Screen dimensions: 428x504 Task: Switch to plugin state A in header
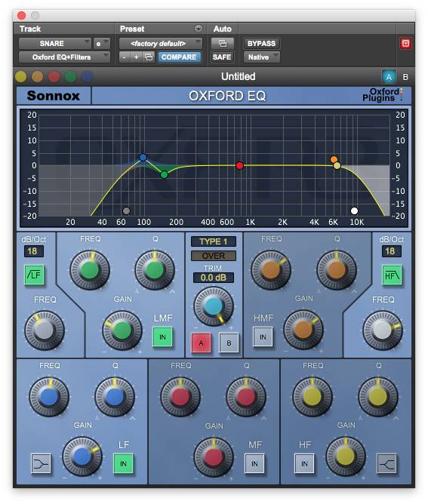pyautogui.click(x=389, y=77)
